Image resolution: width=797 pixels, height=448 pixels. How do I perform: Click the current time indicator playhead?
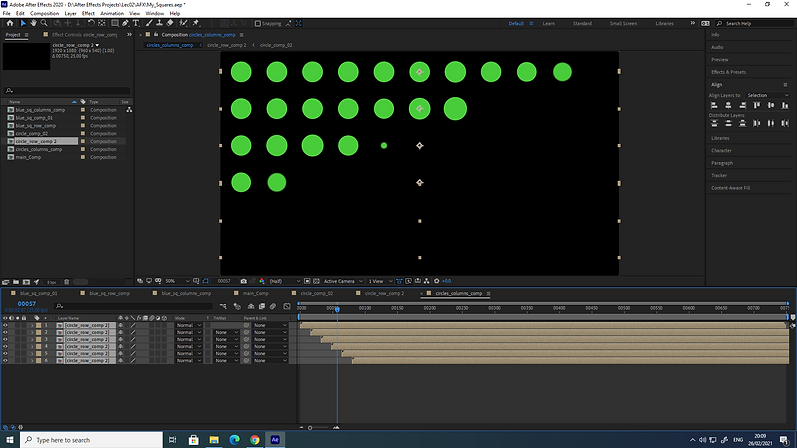337,309
